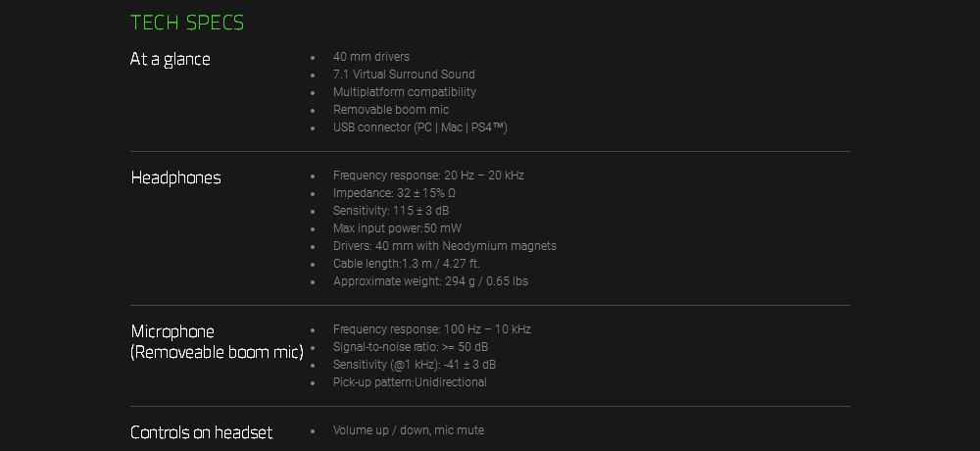Click the USB connector spec line

click(x=420, y=127)
